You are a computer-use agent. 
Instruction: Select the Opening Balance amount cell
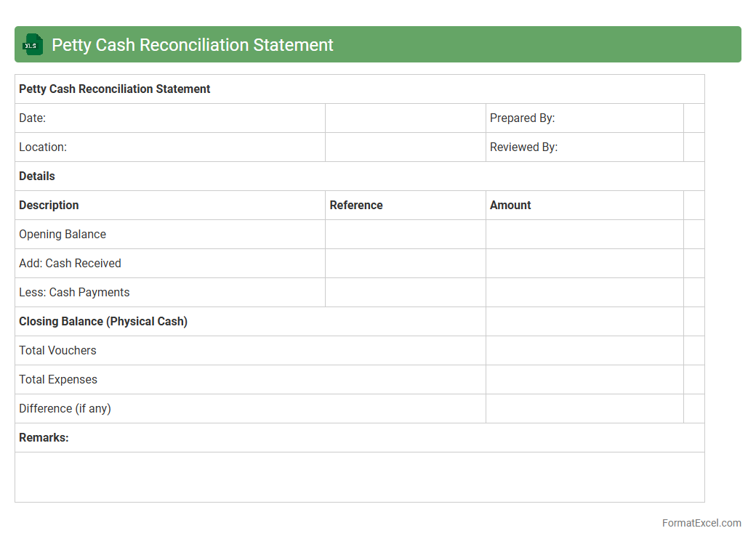(584, 235)
